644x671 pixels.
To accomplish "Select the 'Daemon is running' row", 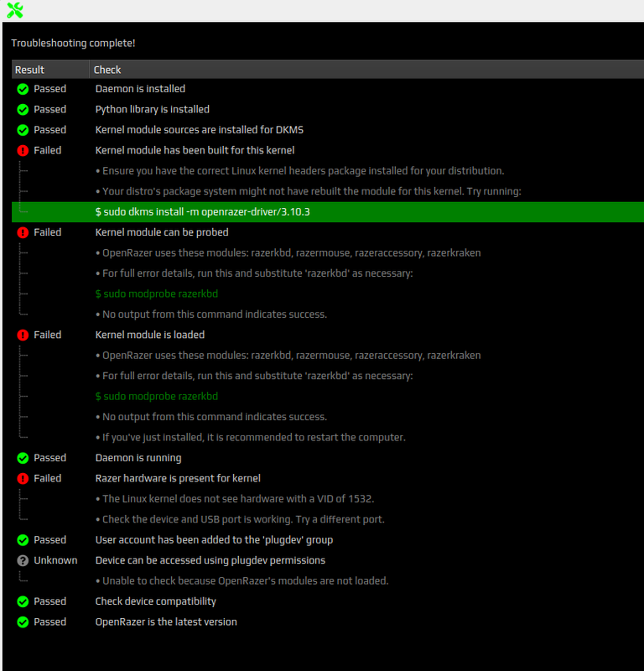I will 328,458.
